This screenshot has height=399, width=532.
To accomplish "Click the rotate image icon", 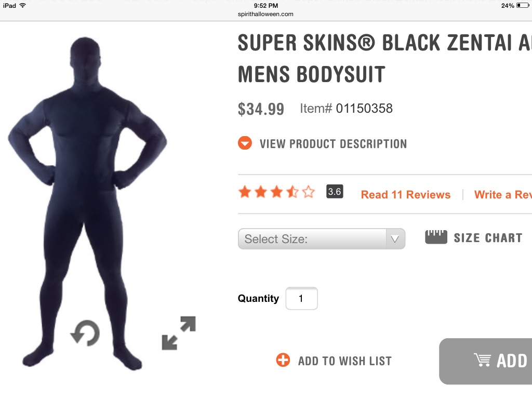I will 85,332.
